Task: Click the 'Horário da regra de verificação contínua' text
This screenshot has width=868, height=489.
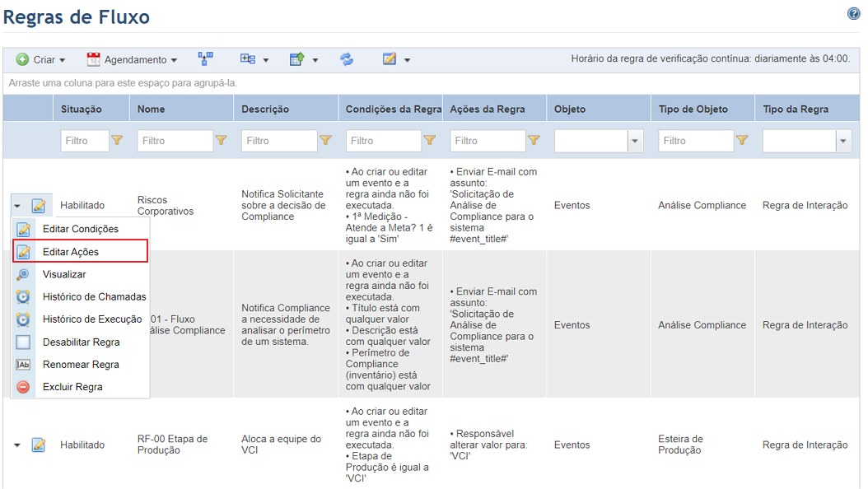Action: [x=710, y=58]
